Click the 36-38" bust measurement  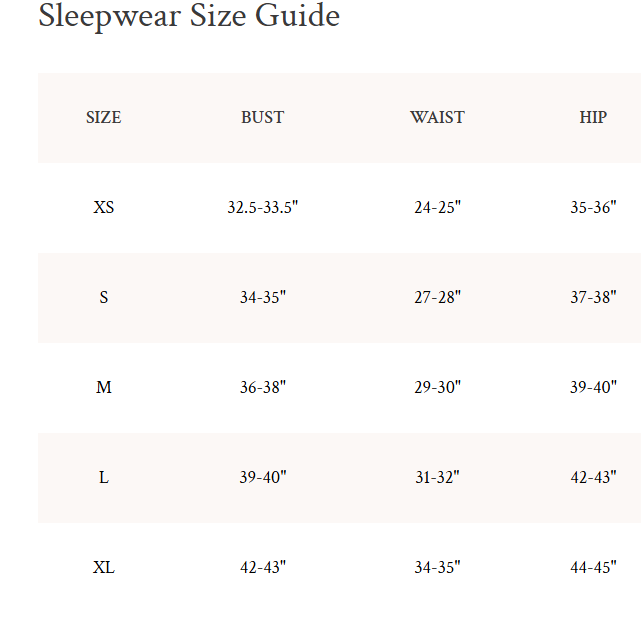pyautogui.click(x=262, y=388)
